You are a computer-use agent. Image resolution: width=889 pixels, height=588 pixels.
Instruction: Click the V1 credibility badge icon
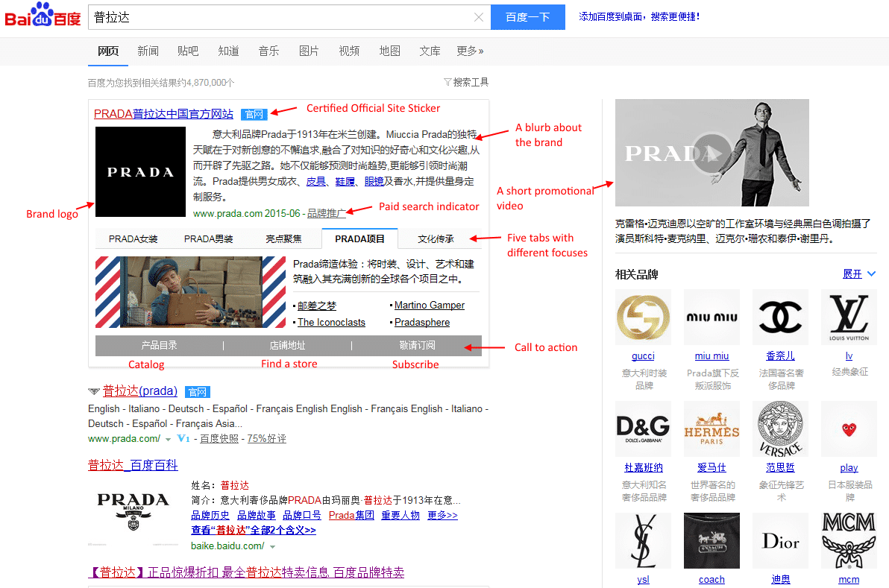pos(183,438)
